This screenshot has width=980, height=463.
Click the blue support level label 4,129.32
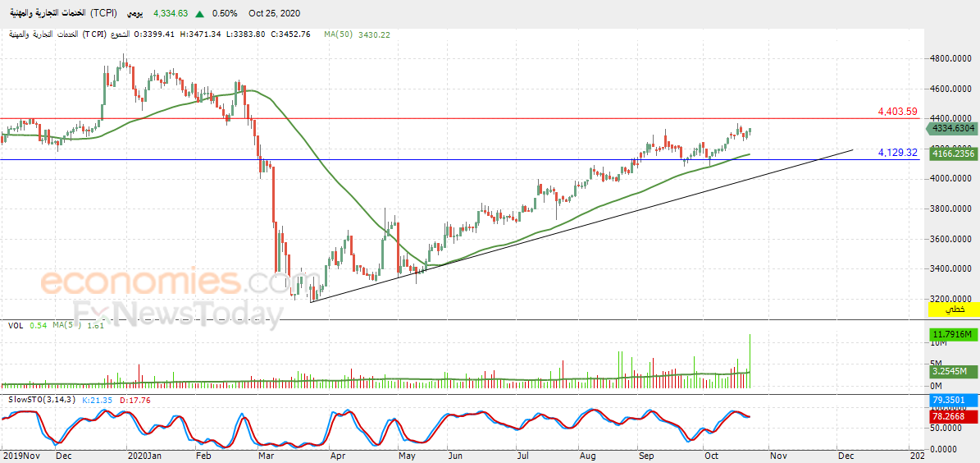point(897,152)
